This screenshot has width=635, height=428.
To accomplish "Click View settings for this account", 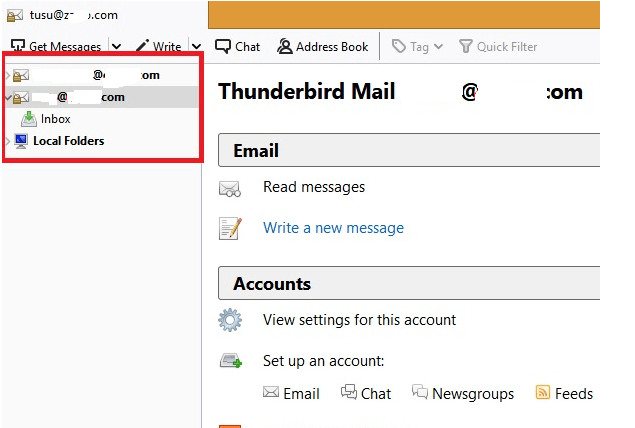I will [x=359, y=320].
